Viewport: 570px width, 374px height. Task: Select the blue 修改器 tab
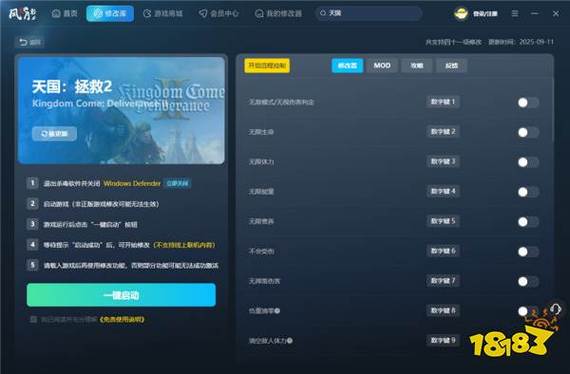coord(347,65)
